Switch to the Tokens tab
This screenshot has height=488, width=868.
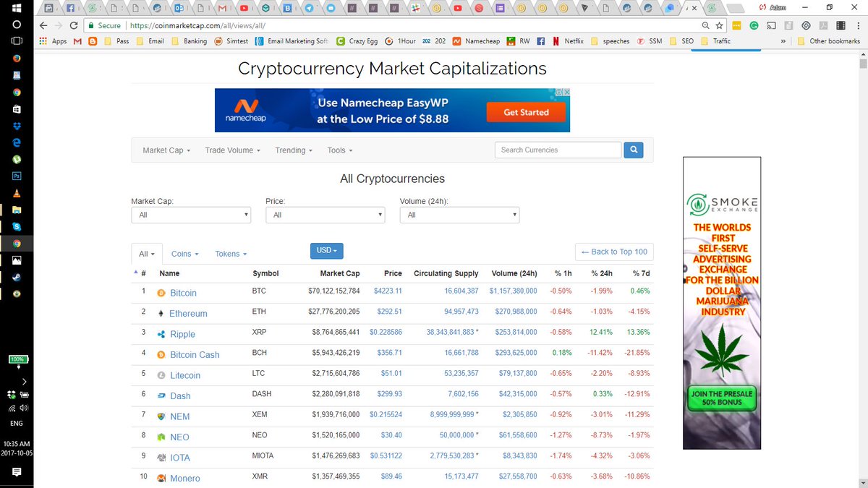click(231, 254)
